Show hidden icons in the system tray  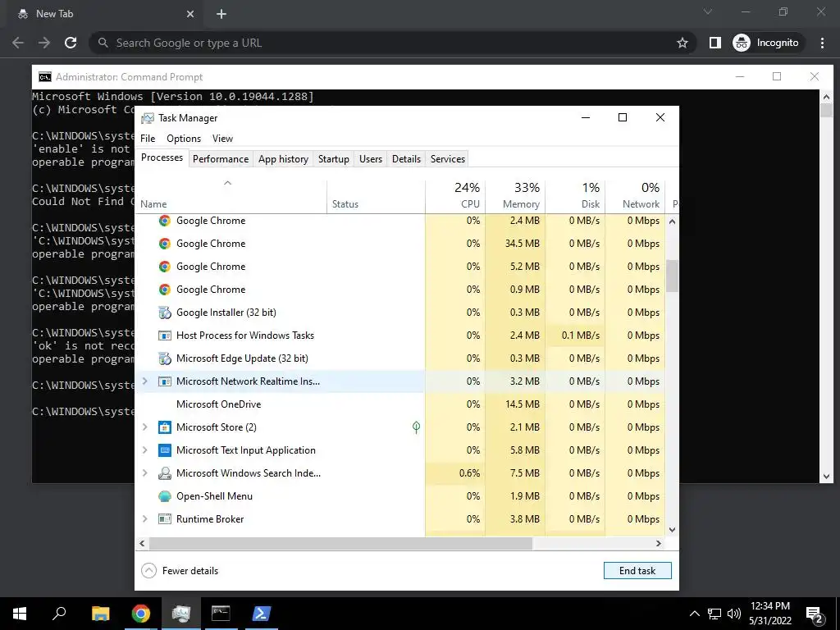click(694, 614)
